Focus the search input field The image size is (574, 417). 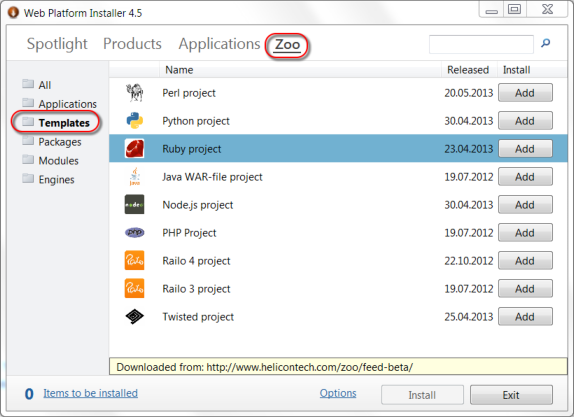coord(481,44)
